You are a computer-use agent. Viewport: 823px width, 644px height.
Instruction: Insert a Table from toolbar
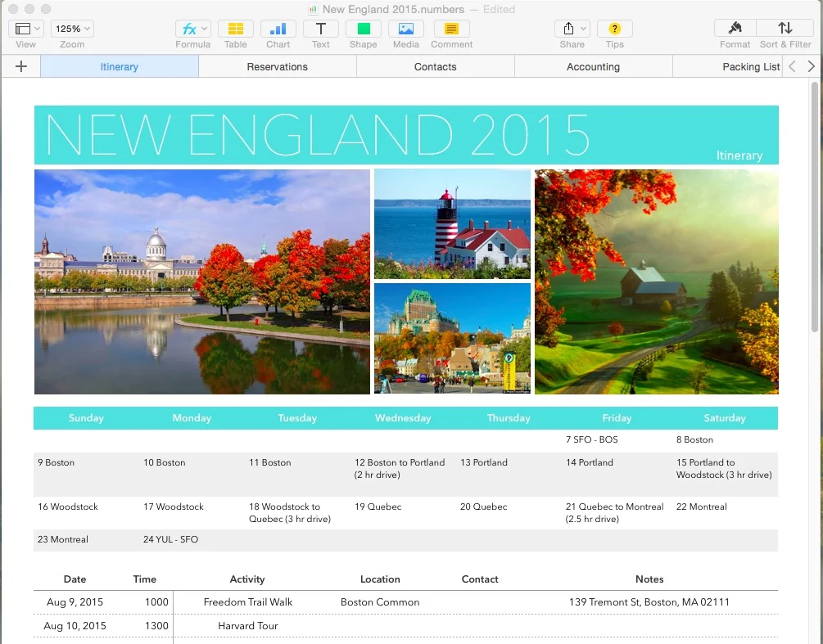235,29
